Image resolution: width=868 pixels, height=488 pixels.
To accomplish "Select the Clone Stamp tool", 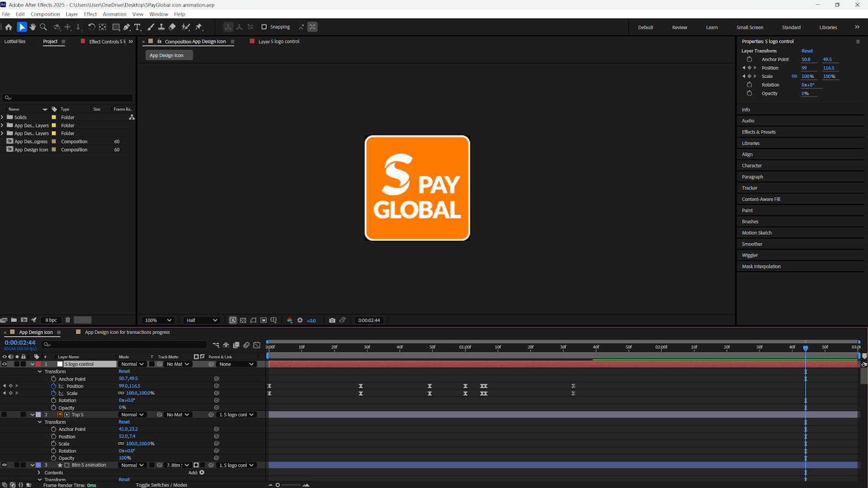I will pos(161,27).
